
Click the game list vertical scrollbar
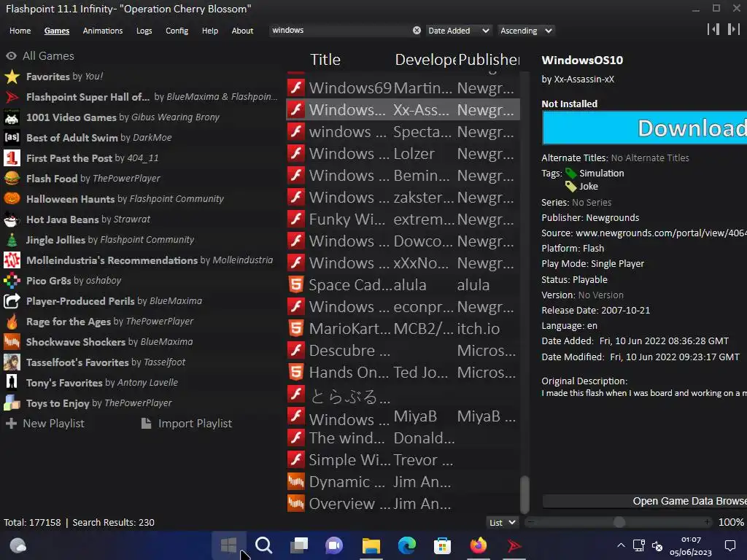tap(524, 494)
